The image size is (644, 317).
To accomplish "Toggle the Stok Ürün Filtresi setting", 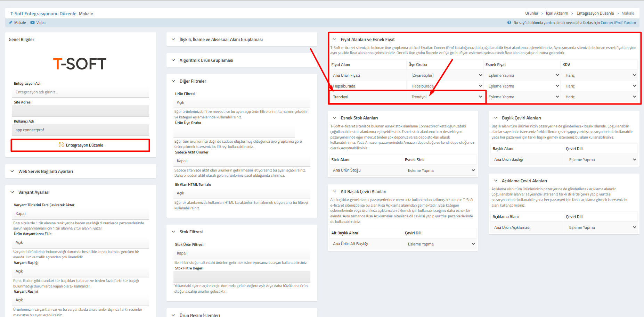I will (x=242, y=253).
